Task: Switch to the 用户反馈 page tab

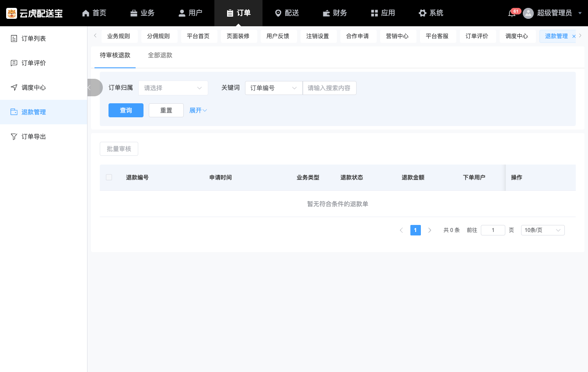Action: (x=278, y=36)
